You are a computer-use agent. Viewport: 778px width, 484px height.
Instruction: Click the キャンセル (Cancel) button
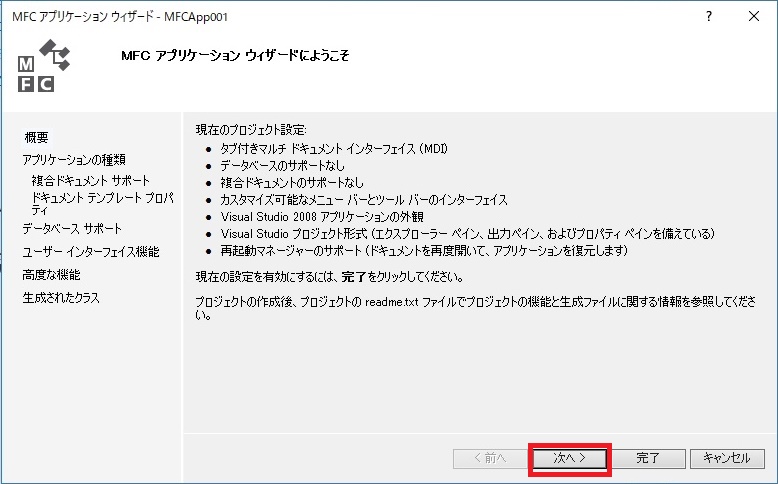[727, 458]
